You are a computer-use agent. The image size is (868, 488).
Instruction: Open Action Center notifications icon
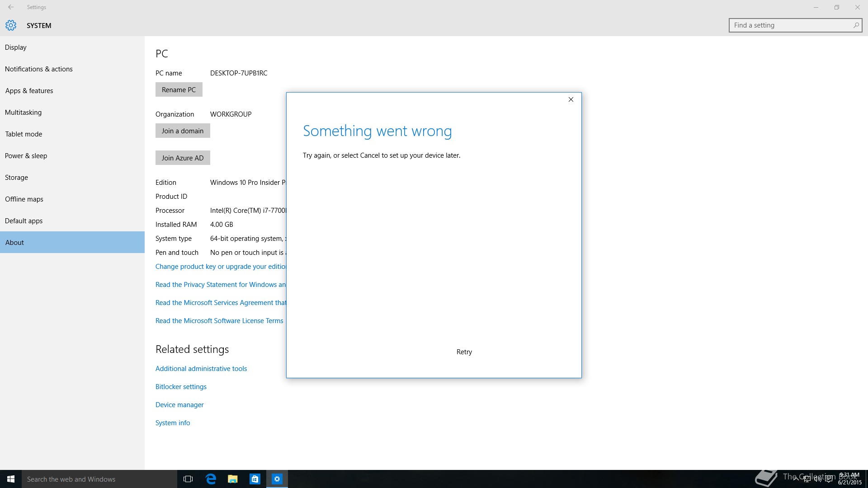829,479
